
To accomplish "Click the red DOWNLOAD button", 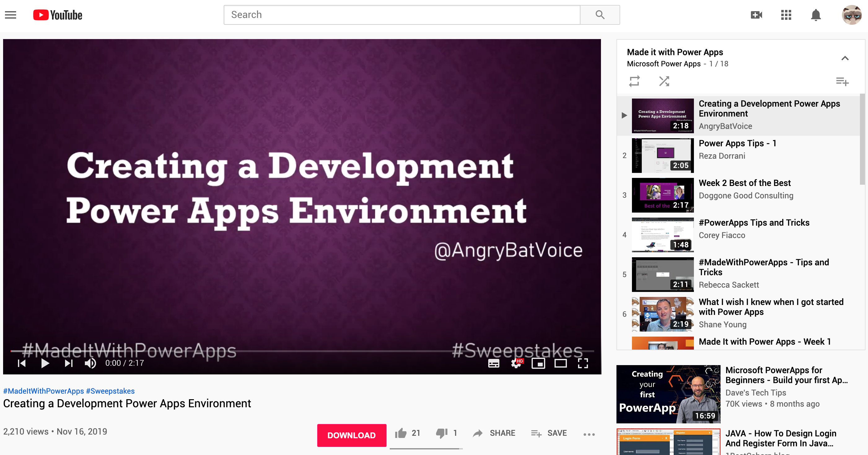I will 352,435.
